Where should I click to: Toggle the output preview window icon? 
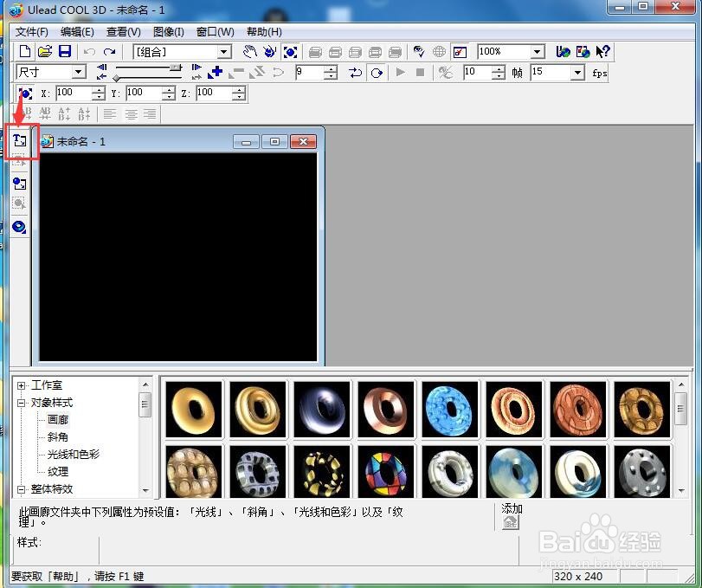click(460, 52)
